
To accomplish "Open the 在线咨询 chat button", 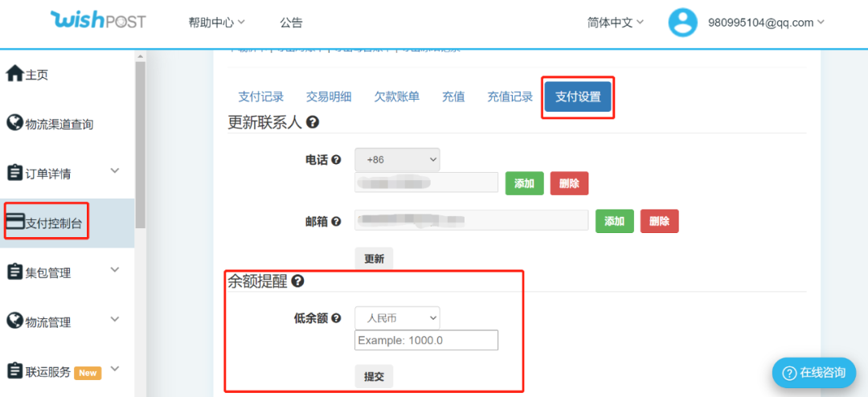I will [813, 373].
